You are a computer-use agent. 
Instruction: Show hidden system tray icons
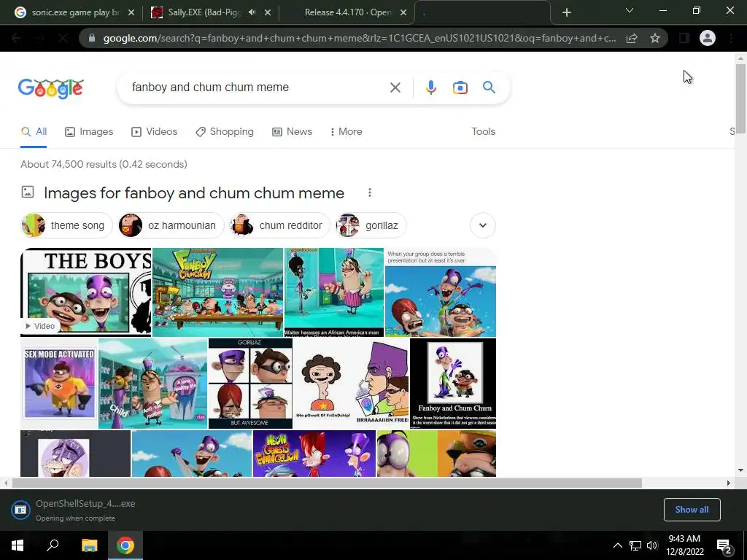617,545
